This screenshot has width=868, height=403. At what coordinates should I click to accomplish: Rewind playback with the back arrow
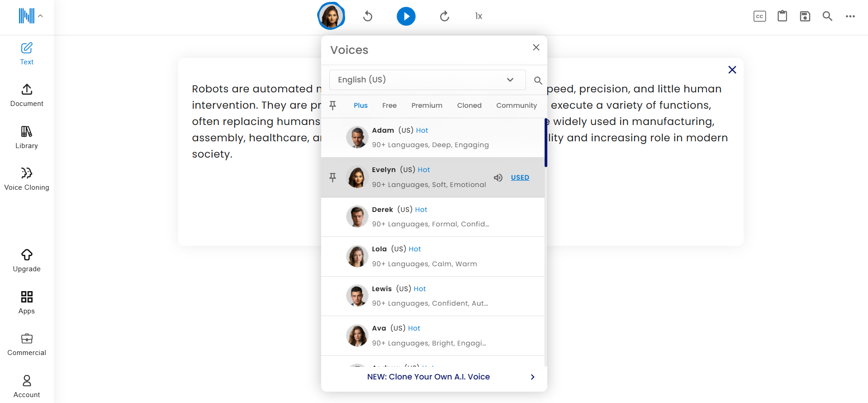point(368,16)
